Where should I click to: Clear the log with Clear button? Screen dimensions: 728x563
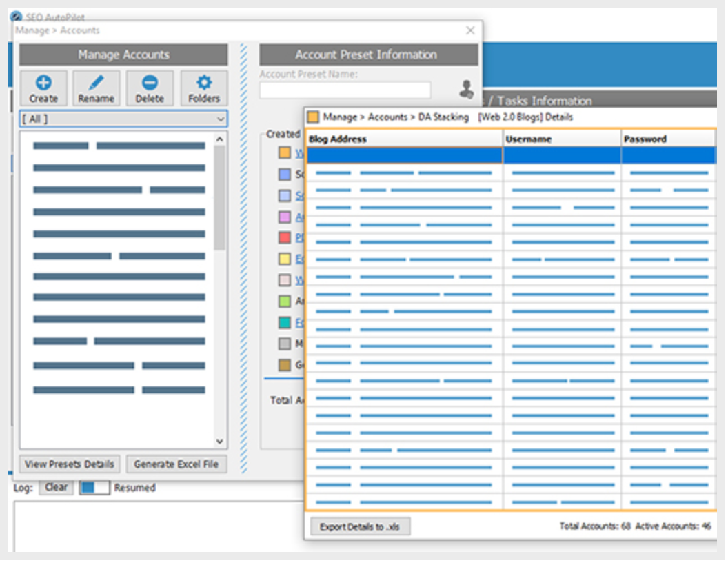[56, 488]
